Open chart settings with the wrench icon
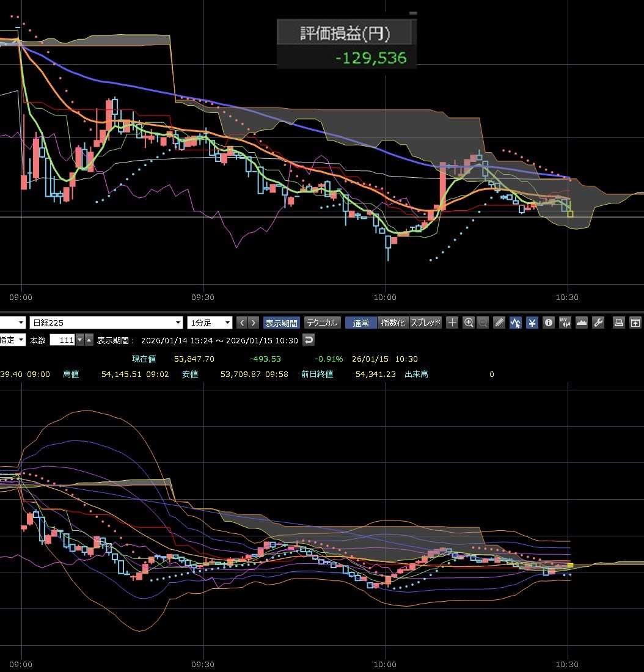 (598, 323)
